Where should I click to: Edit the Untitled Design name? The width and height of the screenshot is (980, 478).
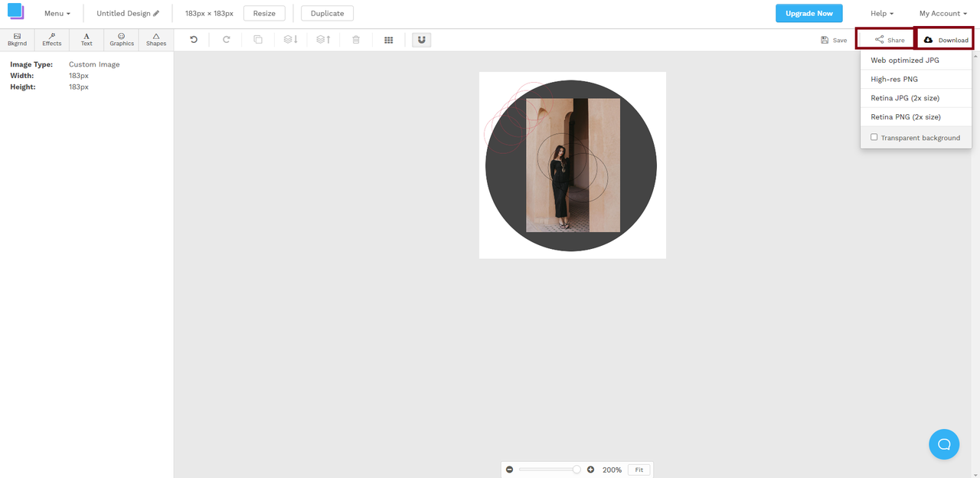128,14
